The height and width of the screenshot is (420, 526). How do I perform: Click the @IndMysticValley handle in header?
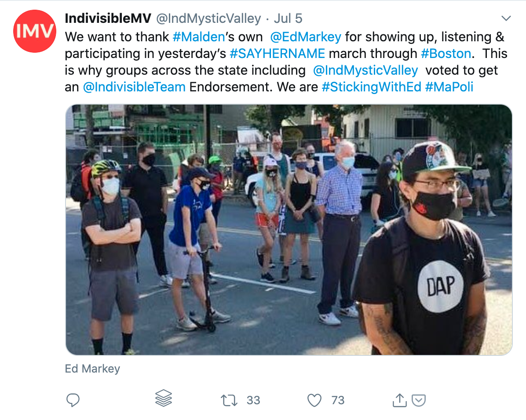(x=208, y=19)
